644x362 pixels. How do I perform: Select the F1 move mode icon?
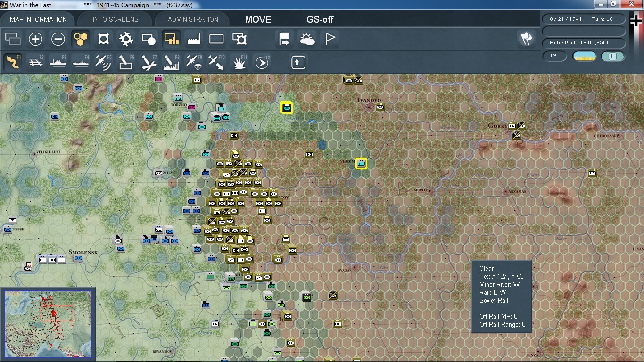coord(13,62)
